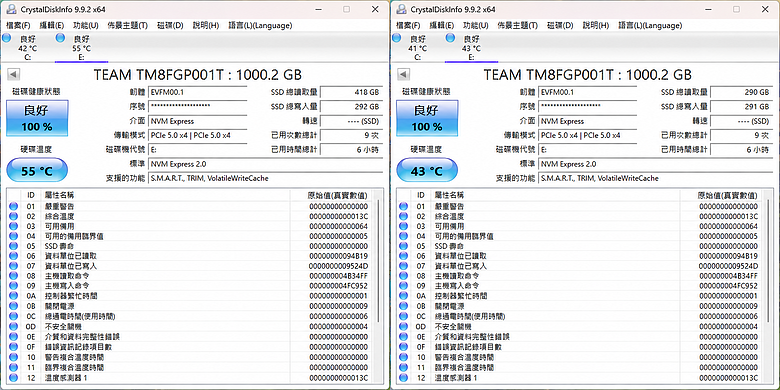Image resolution: width=780 pixels, height=390 pixels.
Task: Click status orb for attribute 03 in right window
Action: 403,226
